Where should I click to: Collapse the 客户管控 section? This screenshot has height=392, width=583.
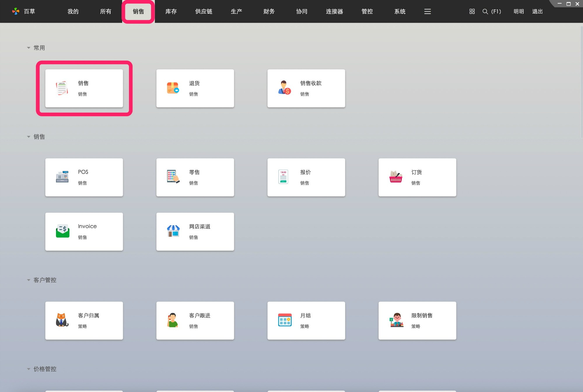(29, 280)
